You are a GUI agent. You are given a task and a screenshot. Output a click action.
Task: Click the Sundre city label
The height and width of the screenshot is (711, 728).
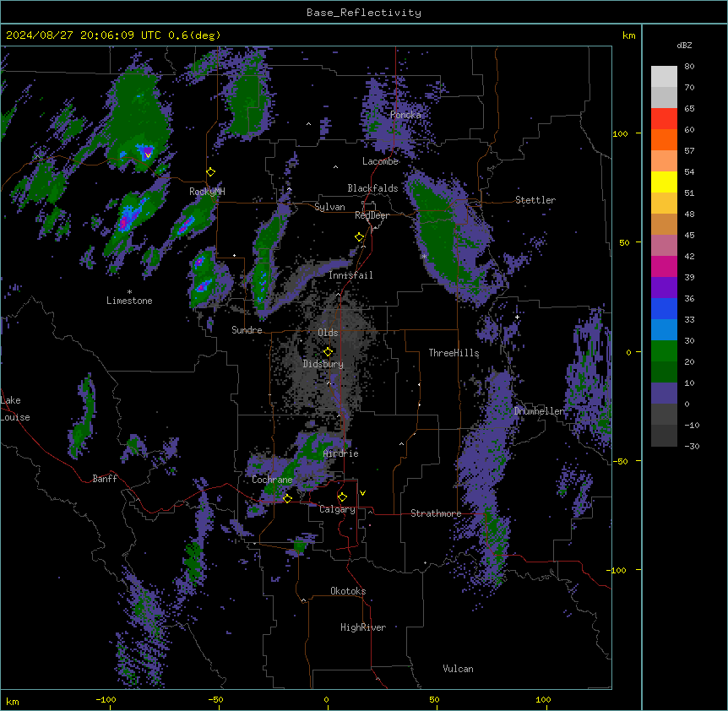[x=247, y=330]
